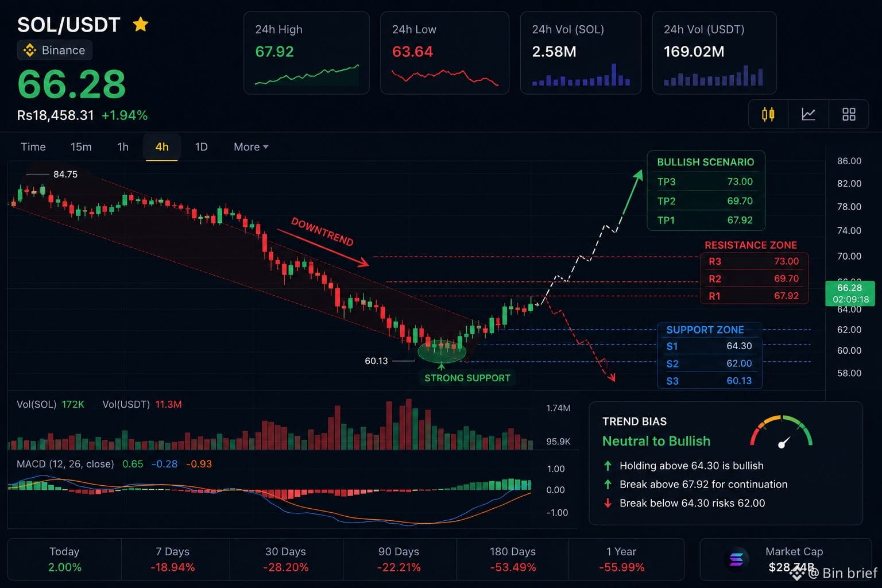Click the 60.13 low price marker on chart
The image size is (882, 588).
[376, 361]
